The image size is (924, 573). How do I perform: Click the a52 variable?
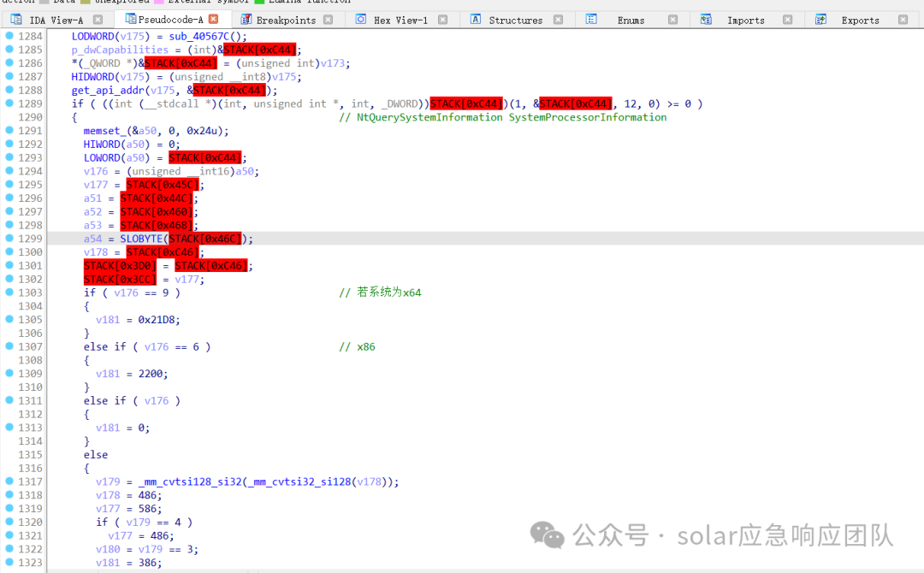click(x=92, y=212)
